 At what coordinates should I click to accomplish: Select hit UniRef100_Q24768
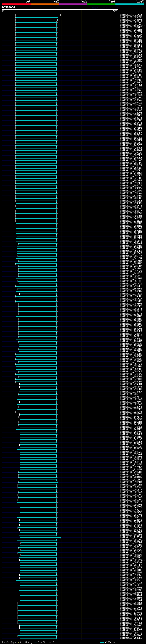coord(131,361)
